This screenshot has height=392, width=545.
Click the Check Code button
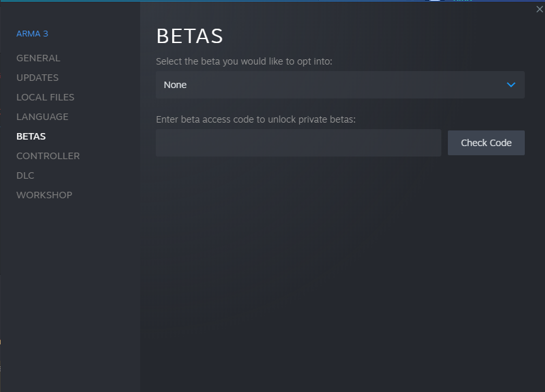coord(486,143)
